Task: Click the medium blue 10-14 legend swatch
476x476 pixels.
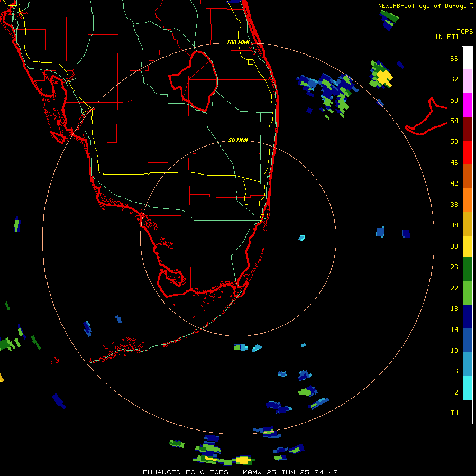Action: [x=467, y=340]
